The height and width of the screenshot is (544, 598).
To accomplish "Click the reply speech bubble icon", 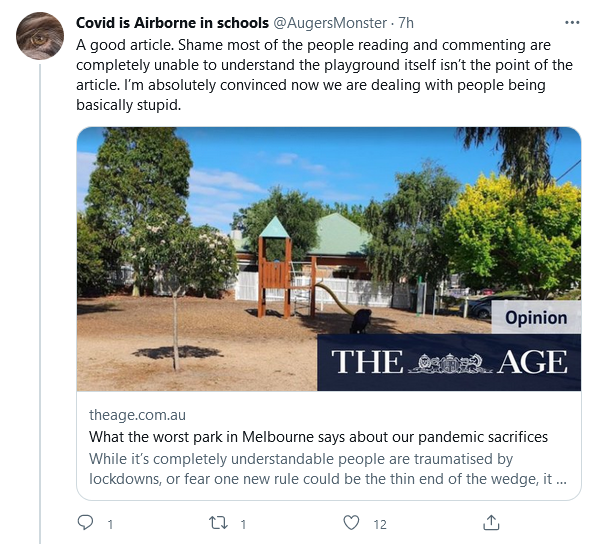I will click(85, 523).
